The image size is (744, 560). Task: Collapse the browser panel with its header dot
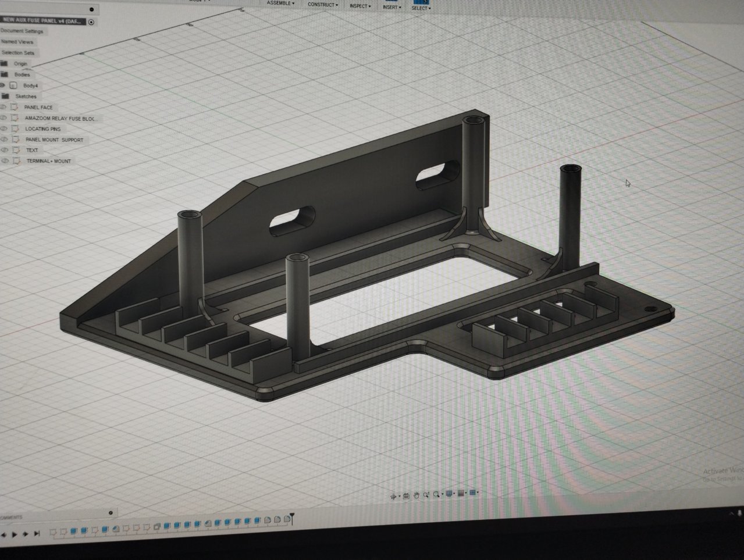click(x=91, y=9)
